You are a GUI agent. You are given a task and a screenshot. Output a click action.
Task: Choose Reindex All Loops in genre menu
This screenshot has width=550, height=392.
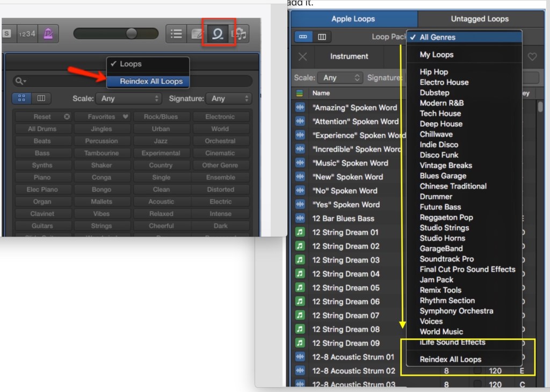pos(464,359)
